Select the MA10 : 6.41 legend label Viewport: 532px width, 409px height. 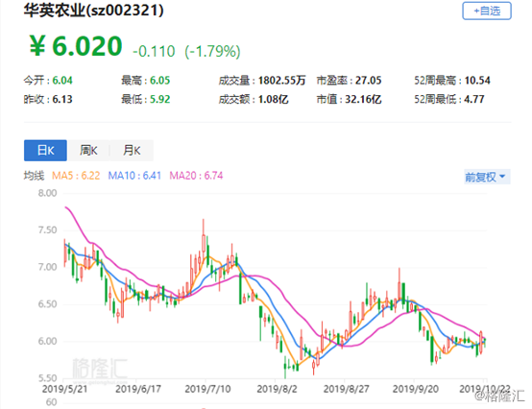[134, 176]
